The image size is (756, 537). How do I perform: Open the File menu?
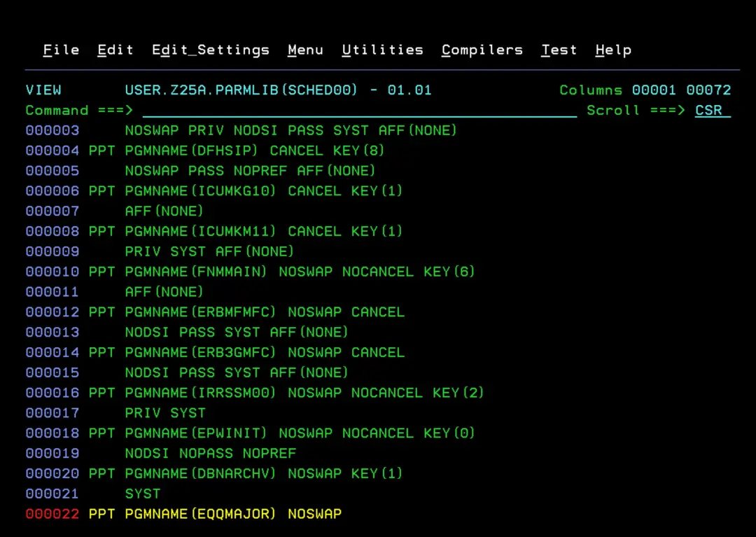tap(61, 50)
